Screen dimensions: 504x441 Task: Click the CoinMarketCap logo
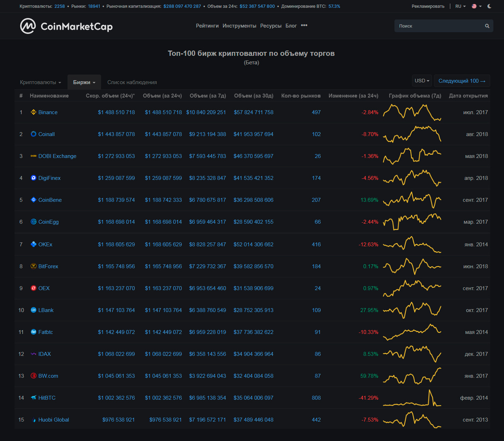66,26
